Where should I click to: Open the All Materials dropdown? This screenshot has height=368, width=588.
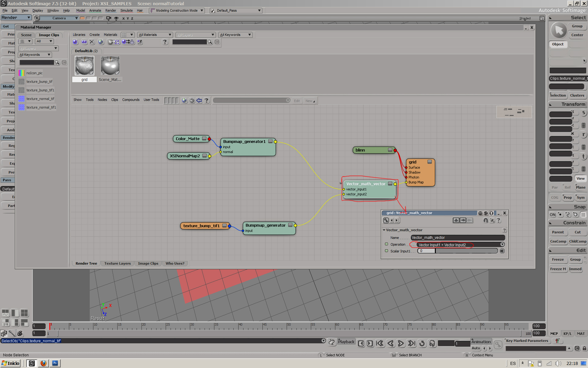point(155,35)
